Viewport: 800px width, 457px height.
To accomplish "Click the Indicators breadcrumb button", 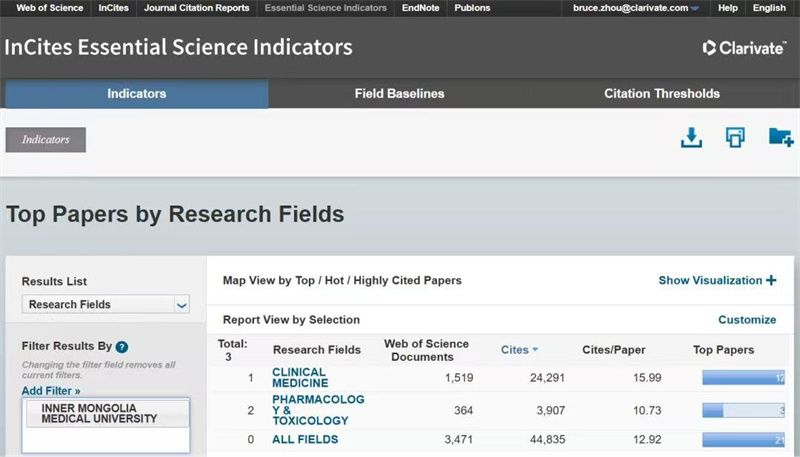I will pos(46,140).
